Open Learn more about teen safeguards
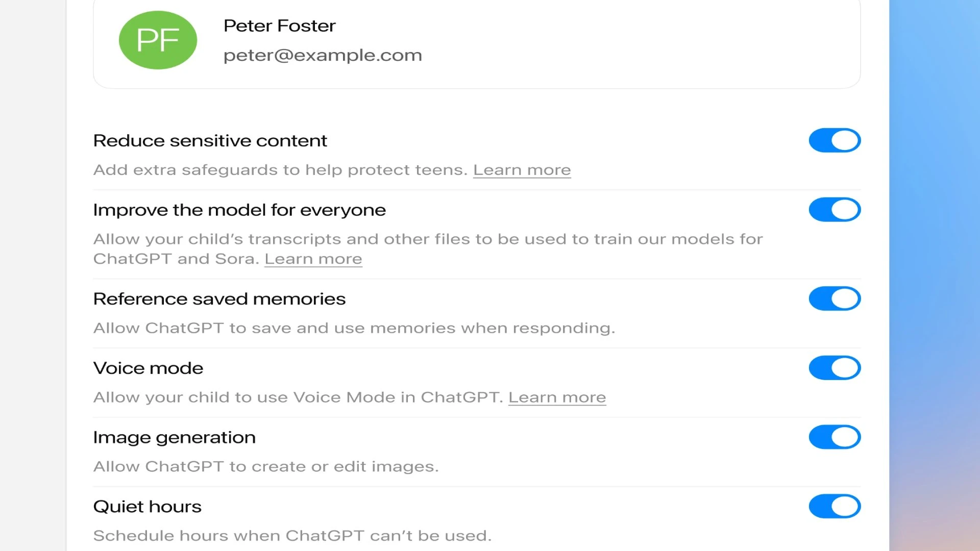Image resolution: width=980 pixels, height=551 pixels. [x=522, y=170]
